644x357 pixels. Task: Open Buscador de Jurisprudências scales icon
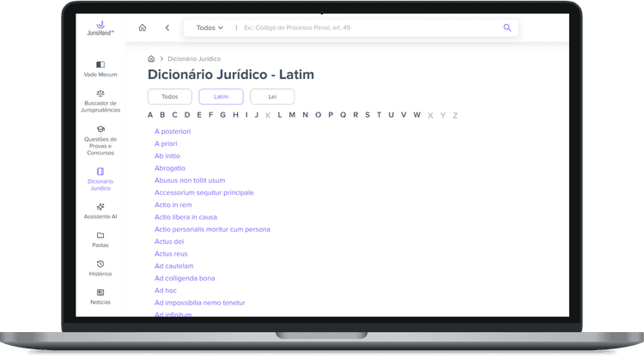click(100, 94)
